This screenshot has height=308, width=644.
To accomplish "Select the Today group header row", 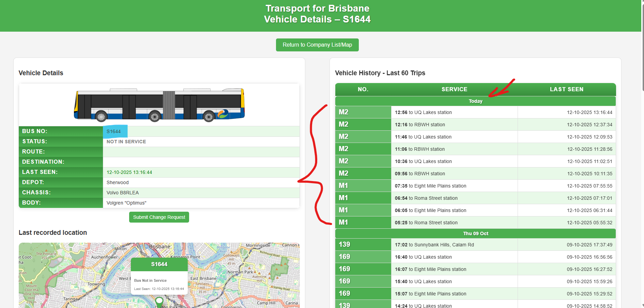I will click(475, 101).
